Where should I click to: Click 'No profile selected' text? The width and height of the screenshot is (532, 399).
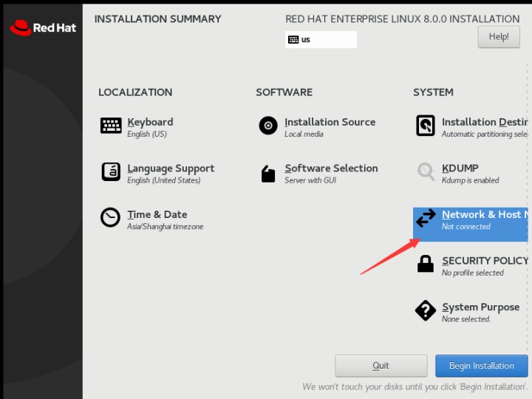[x=473, y=273]
